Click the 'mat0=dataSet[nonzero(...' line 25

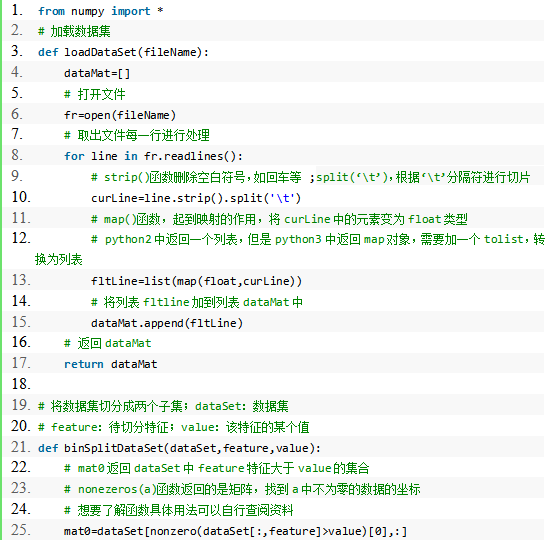[x=235, y=531]
